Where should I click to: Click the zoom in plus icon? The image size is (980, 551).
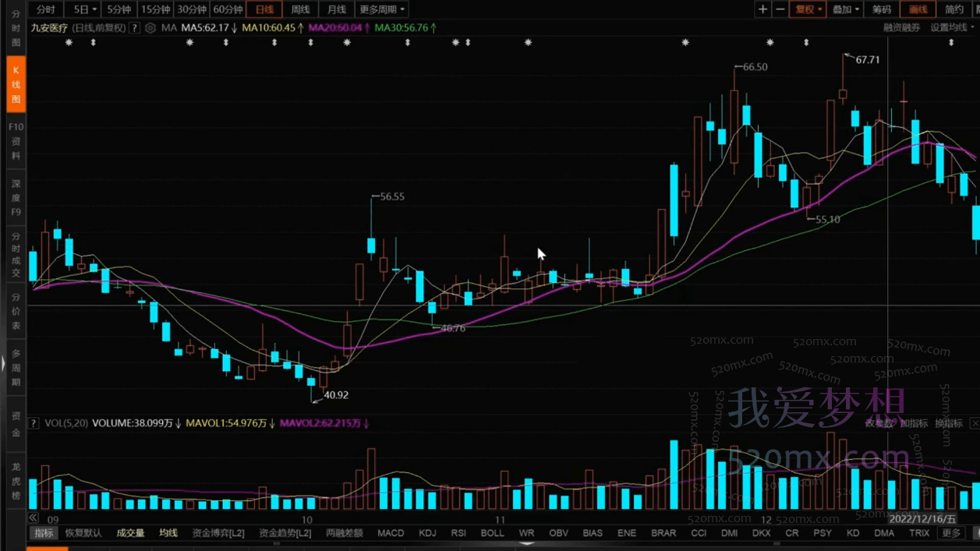[762, 9]
